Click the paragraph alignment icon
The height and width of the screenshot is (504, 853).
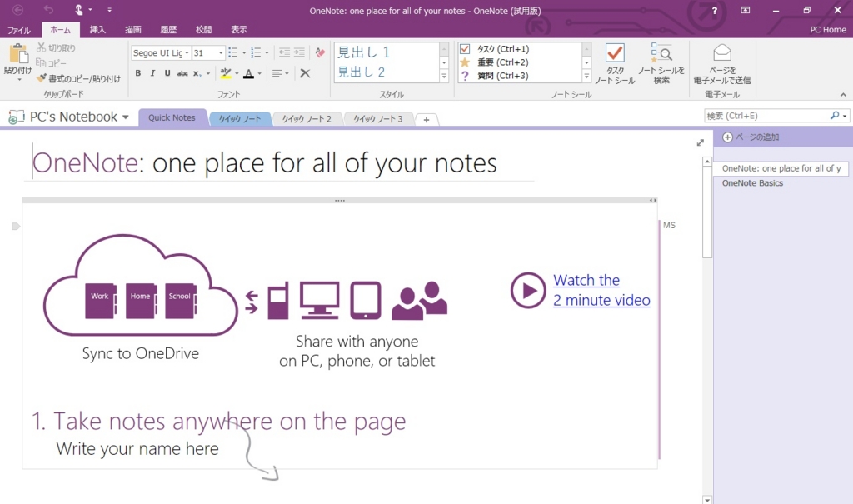pos(277,73)
